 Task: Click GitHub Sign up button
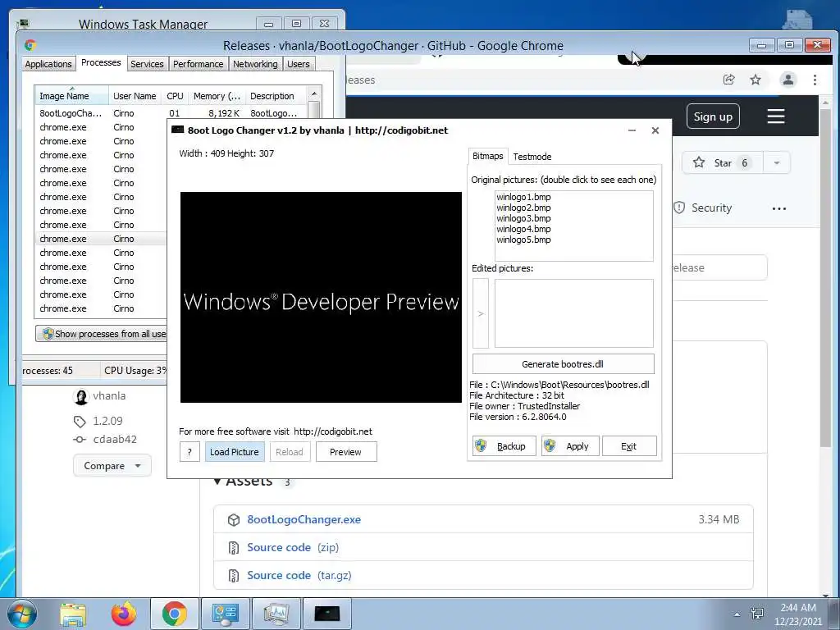click(x=713, y=116)
